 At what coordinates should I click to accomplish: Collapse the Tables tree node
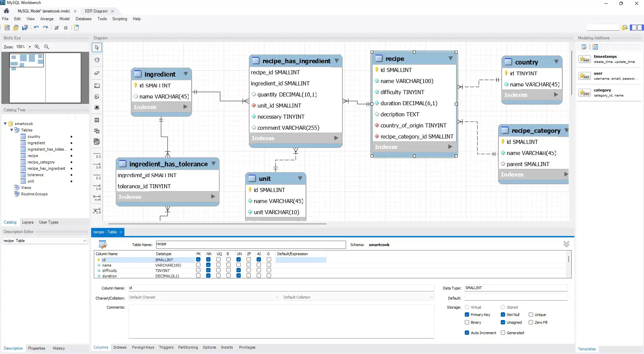click(11, 130)
